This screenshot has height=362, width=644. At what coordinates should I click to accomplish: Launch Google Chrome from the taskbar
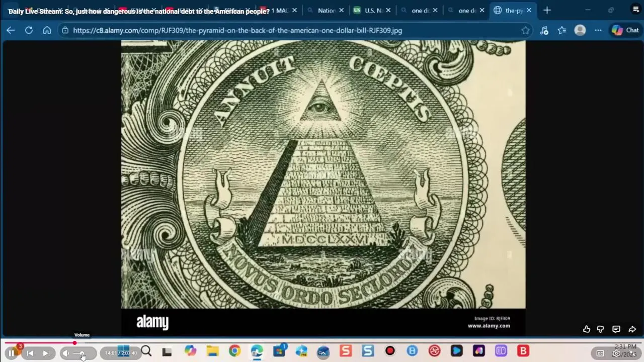234,351
